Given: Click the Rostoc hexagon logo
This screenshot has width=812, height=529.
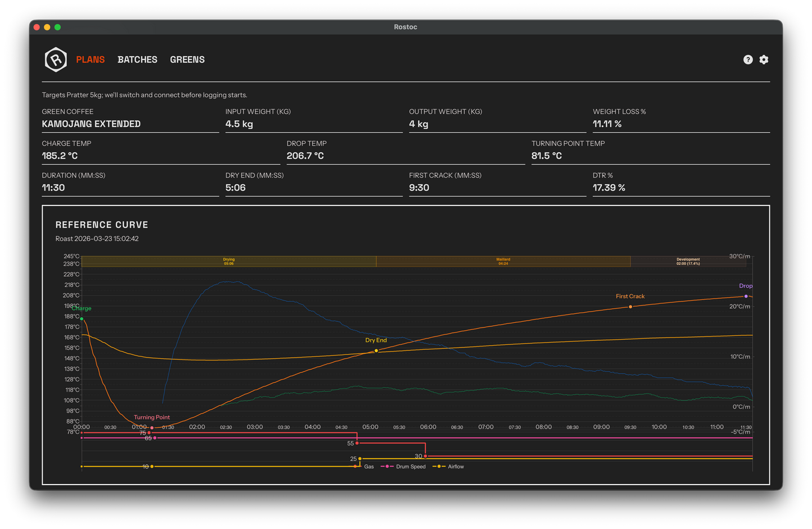Looking at the screenshot, I should pos(56,60).
